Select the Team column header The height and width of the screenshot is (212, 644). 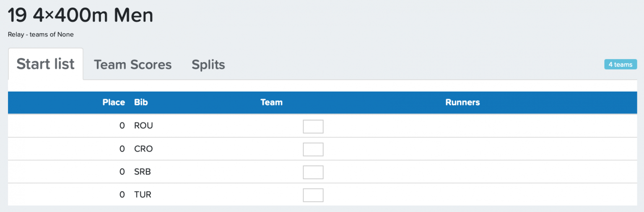(x=271, y=102)
